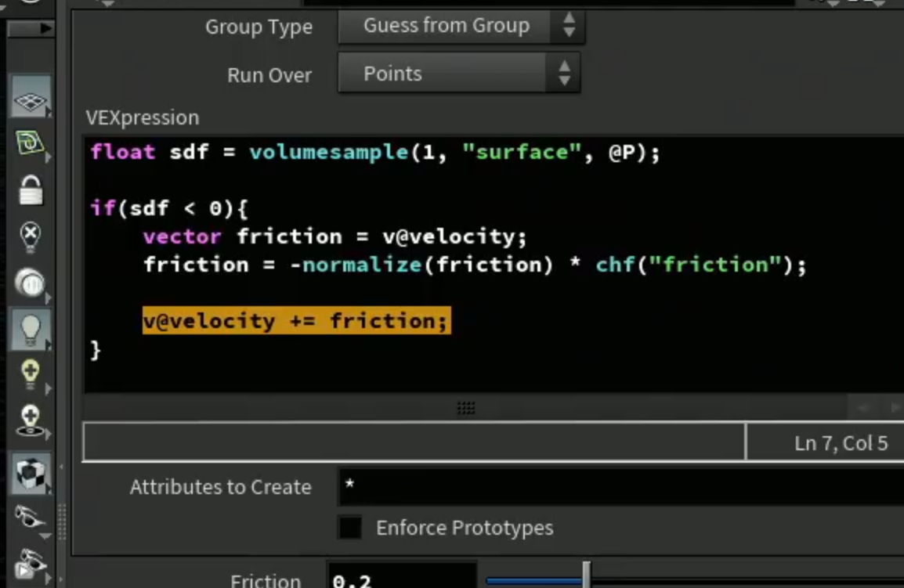Open the Group Type dropdown
904x588 pixels.
(461, 26)
